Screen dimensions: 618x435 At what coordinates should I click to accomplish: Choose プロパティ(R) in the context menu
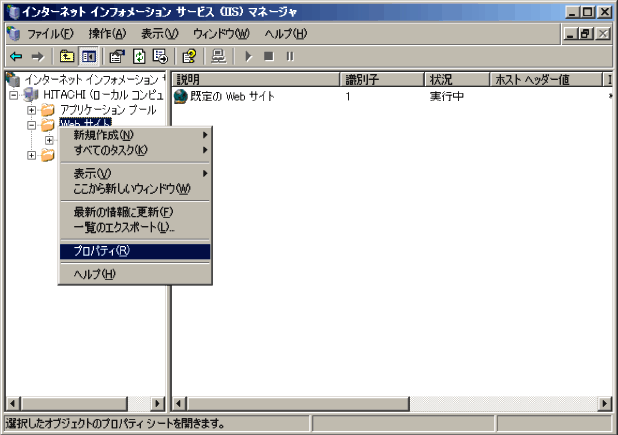[135, 251]
